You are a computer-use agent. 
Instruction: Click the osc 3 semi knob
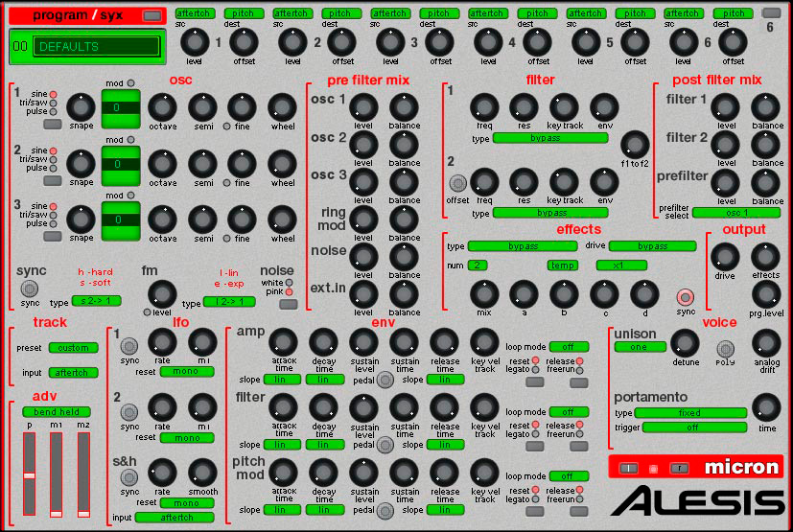coord(202,220)
